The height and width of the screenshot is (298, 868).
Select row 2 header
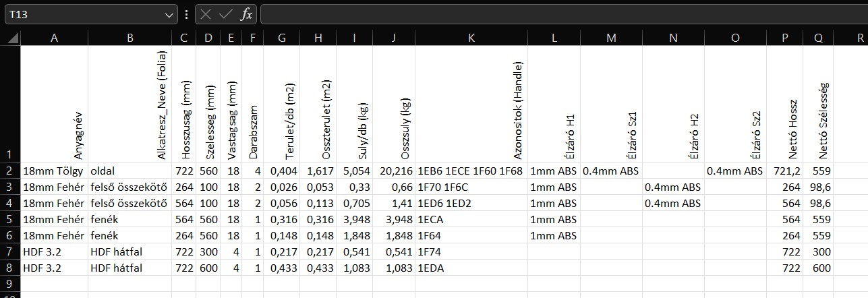click(10, 170)
